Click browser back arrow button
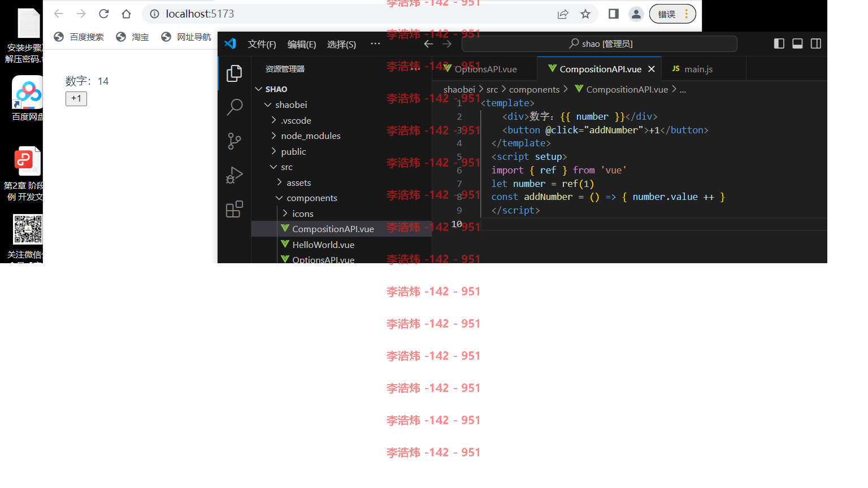868x488 pixels. [x=58, y=14]
